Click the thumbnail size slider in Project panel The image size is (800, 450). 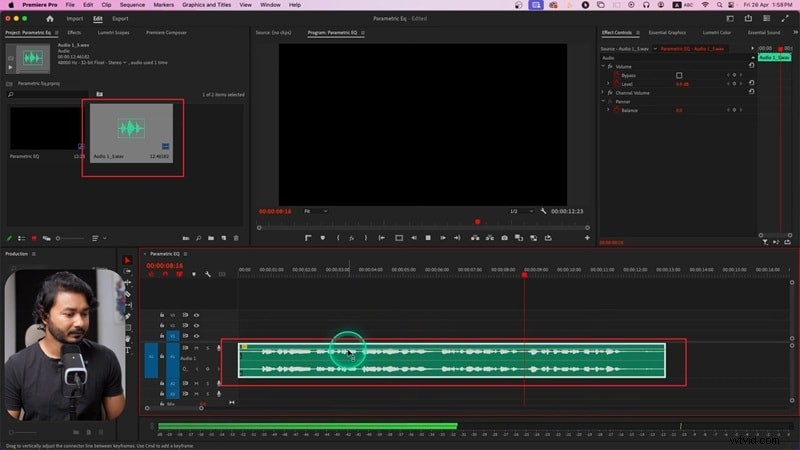70,238
